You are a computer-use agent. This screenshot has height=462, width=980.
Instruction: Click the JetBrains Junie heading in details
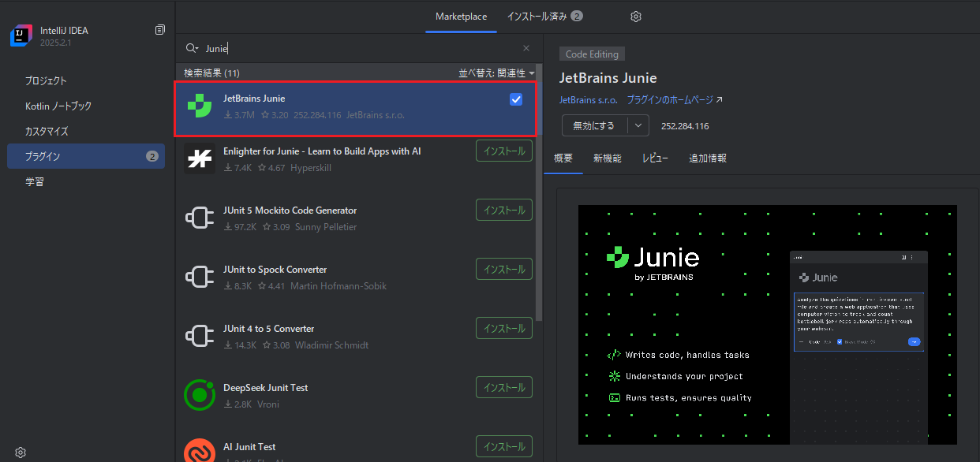coord(608,78)
